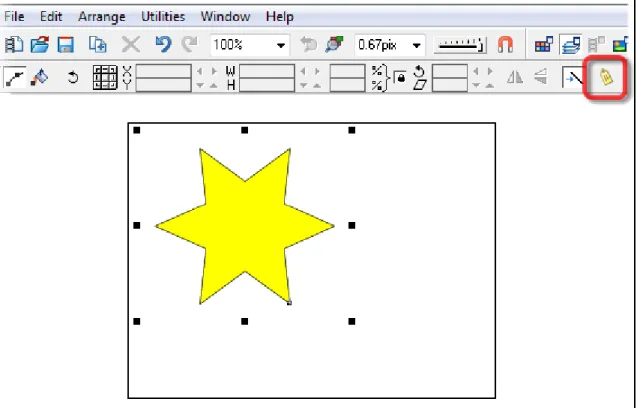The width and height of the screenshot is (637, 408).
Task: Click the greyed Frame gallery icon
Action: (596, 45)
